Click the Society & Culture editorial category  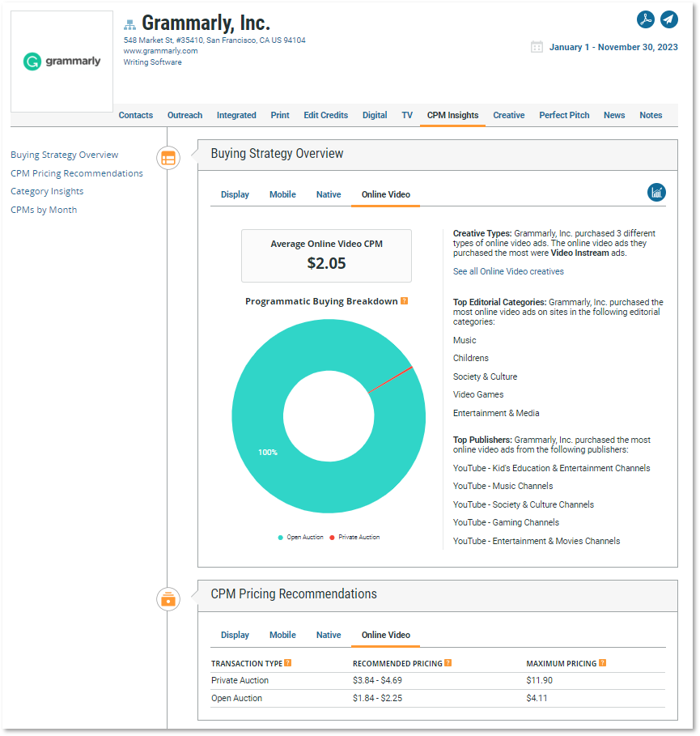(485, 377)
